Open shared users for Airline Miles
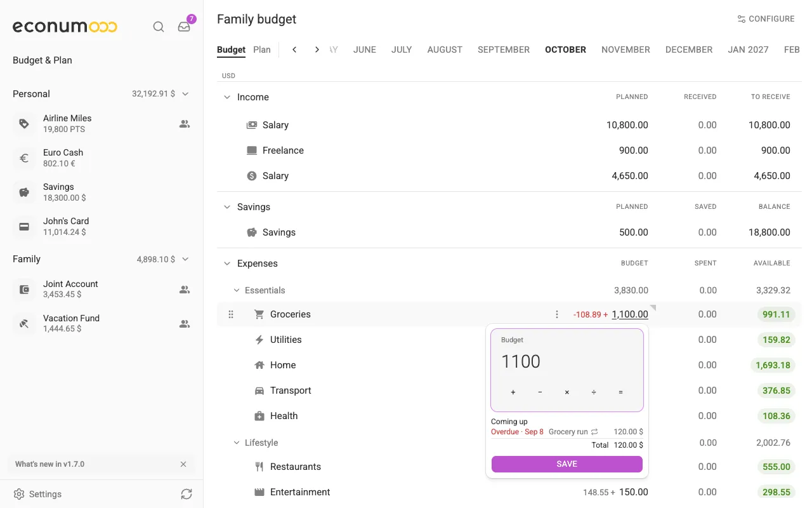The height and width of the screenshot is (508, 812). pos(185,124)
